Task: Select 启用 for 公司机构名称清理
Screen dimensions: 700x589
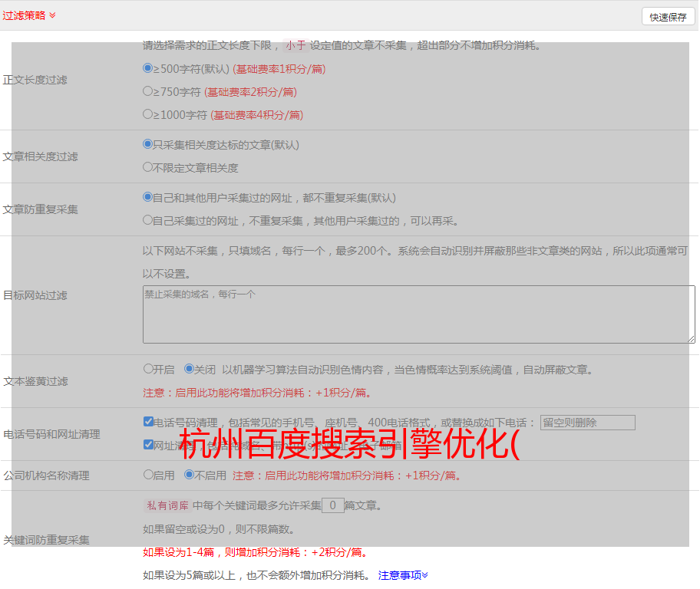Action: tap(148, 475)
